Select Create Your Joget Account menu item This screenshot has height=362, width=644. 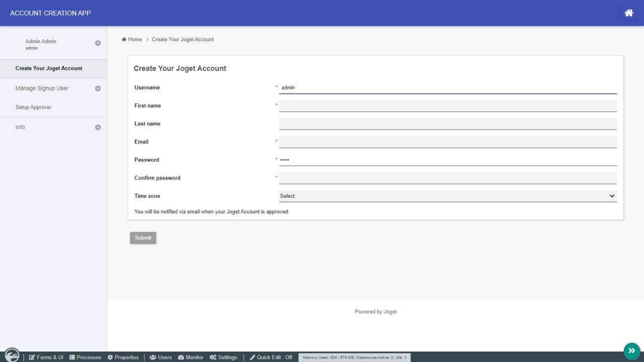tap(49, 68)
